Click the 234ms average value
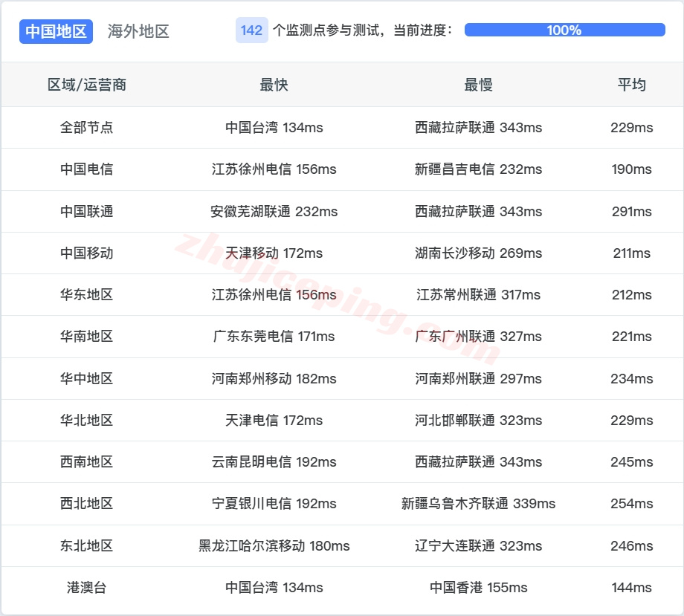 (x=632, y=378)
